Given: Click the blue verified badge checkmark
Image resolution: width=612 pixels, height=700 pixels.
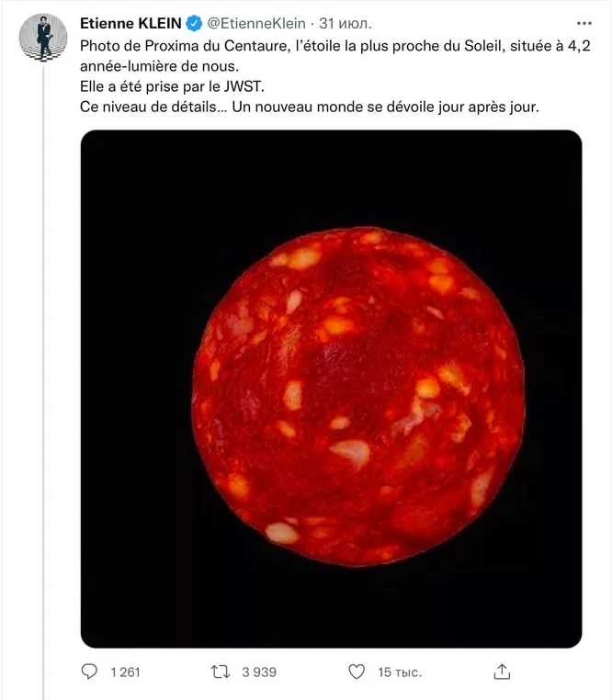Looking at the screenshot, I should coord(194,23).
